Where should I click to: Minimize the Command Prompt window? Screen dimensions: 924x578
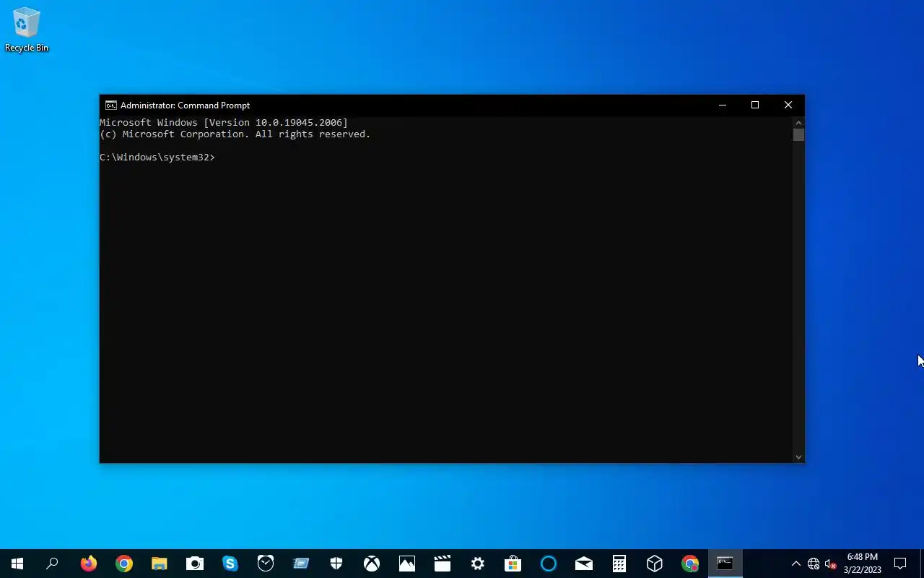pyautogui.click(x=722, y=105)
